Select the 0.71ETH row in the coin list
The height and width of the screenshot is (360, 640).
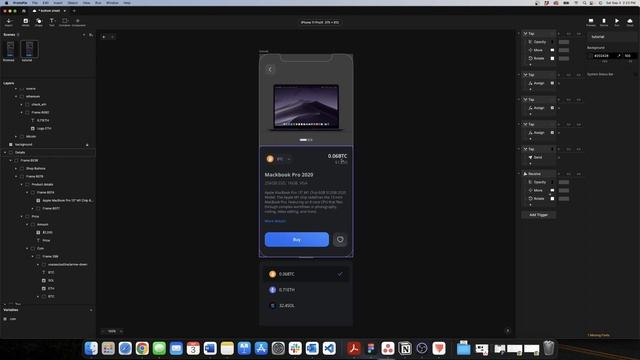pyautogui.click(x=306, y=290)
